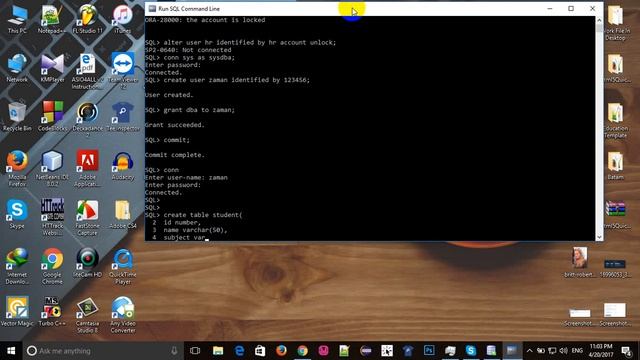The width and height of the screenshot is (640, 360).
Task: Open Google Chrome desktop shortcut
Action: tap(52, 266)
